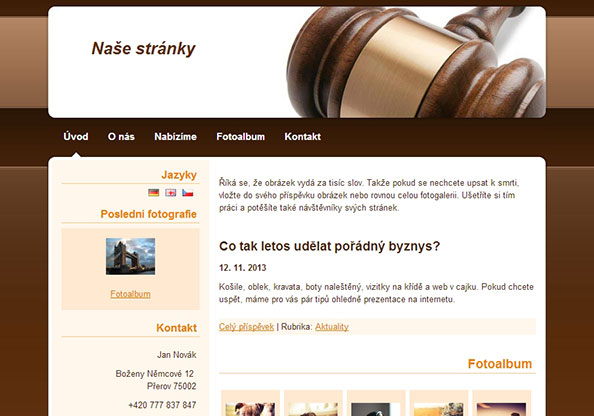
Task: Navigate to Kontakt in the top menu
Action: point(303,136)
